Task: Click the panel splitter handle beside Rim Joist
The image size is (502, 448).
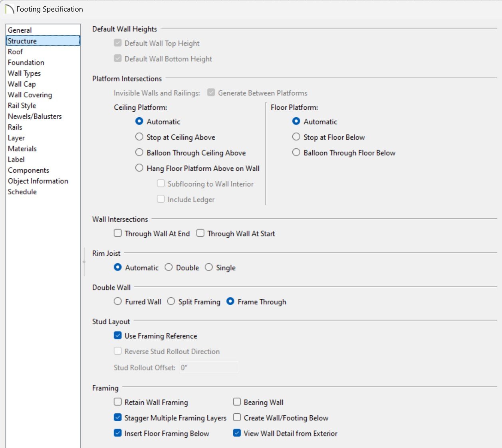Action: (84, 262)
